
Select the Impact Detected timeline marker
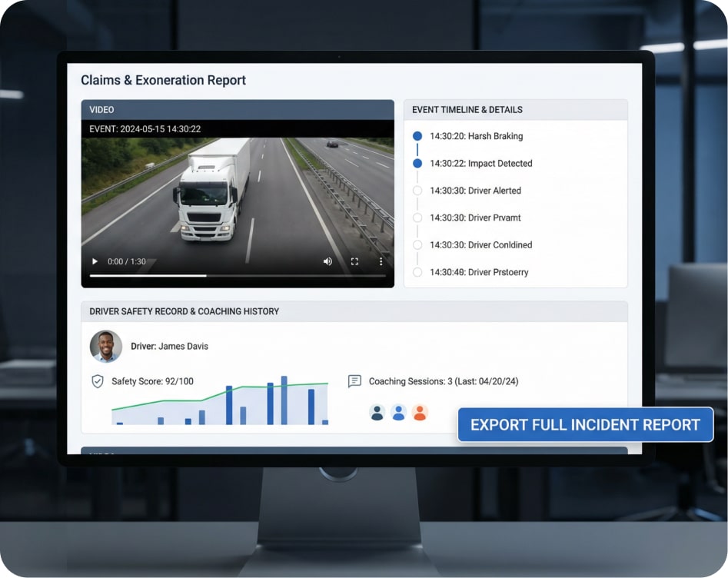tap(417, 163)
